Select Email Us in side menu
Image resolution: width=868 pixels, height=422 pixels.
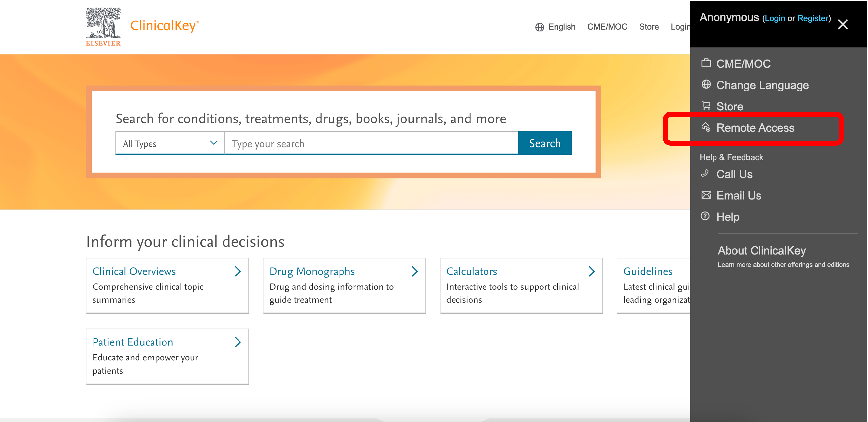739,195
